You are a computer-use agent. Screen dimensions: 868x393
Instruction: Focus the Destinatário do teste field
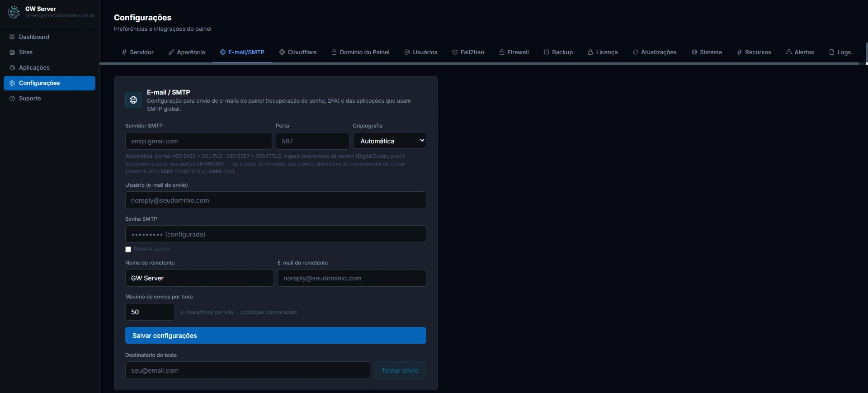[248, 370]
